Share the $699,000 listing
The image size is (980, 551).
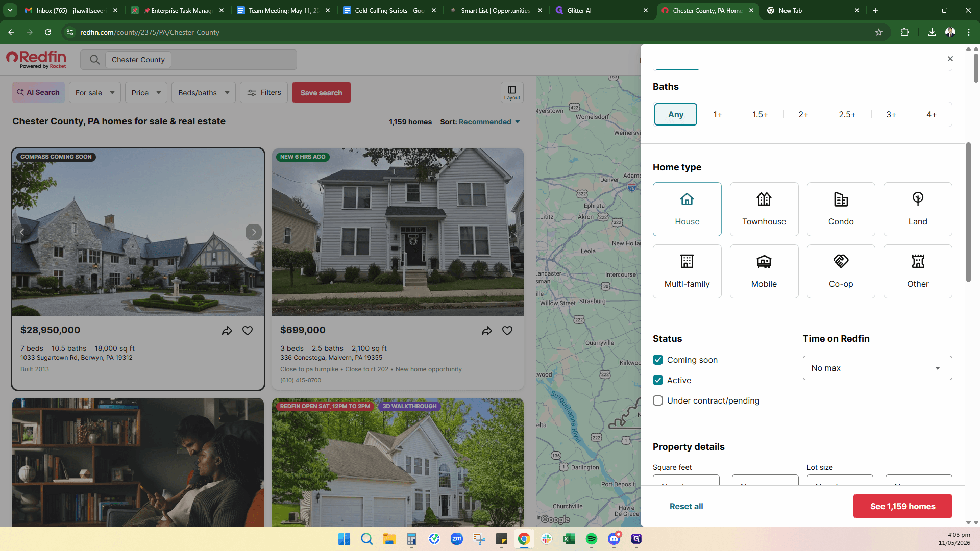(x=487, y=331)
